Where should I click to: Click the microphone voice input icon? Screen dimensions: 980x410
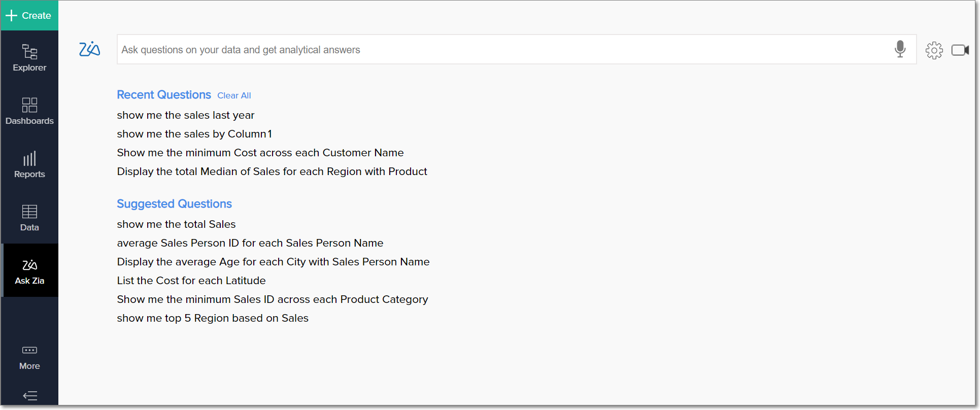pos(900,49)
